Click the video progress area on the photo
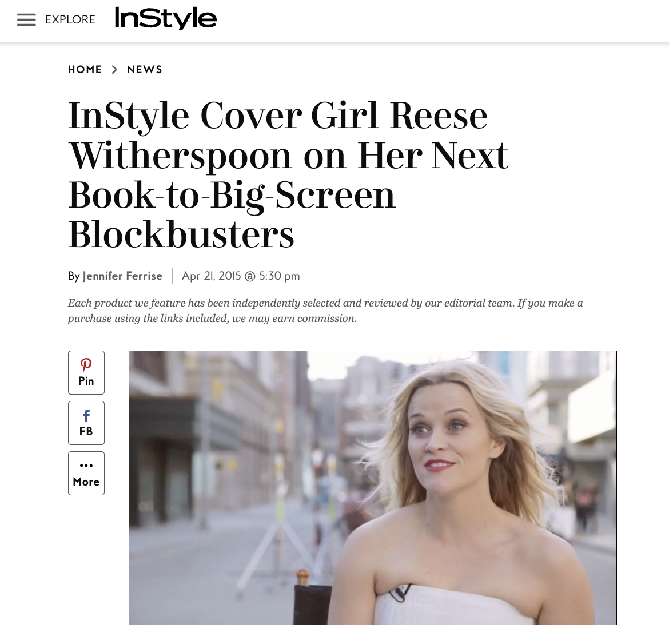This screenshot has width=669, height=644. [372, 618]
